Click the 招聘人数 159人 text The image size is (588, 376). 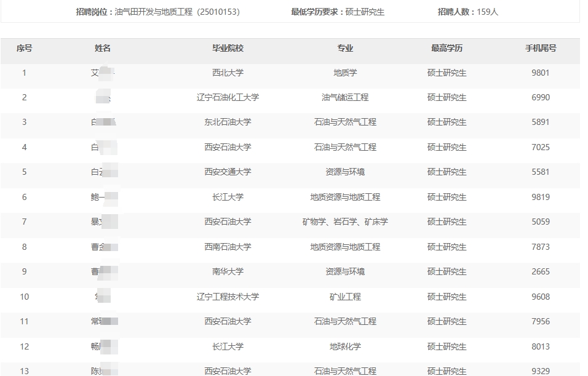click(x=468, y=12)
